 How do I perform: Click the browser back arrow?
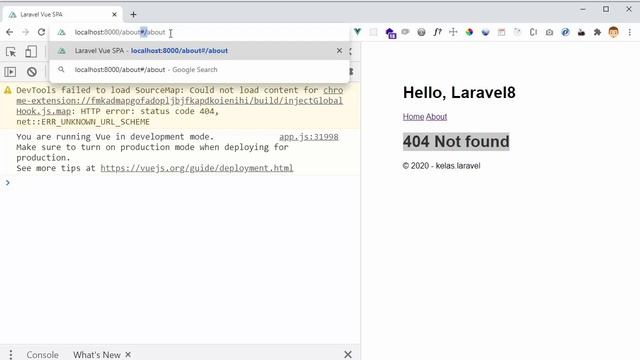tap(9, 32)
